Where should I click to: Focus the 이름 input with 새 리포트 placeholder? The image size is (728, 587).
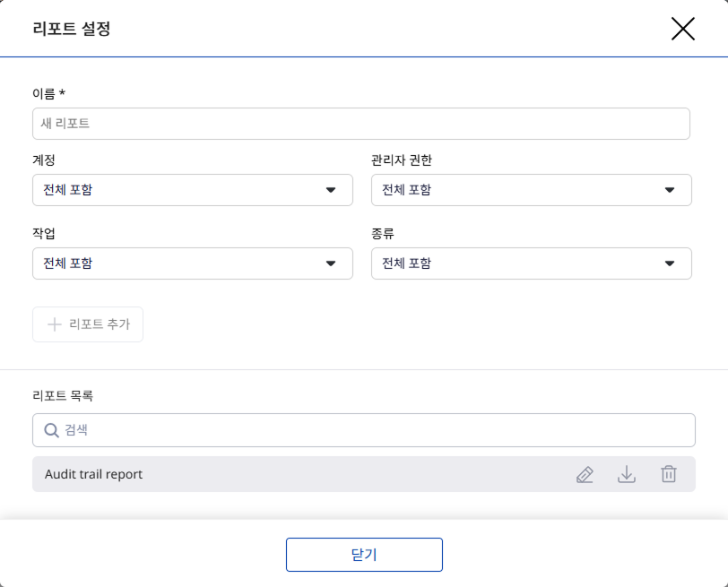coord(360,124)
